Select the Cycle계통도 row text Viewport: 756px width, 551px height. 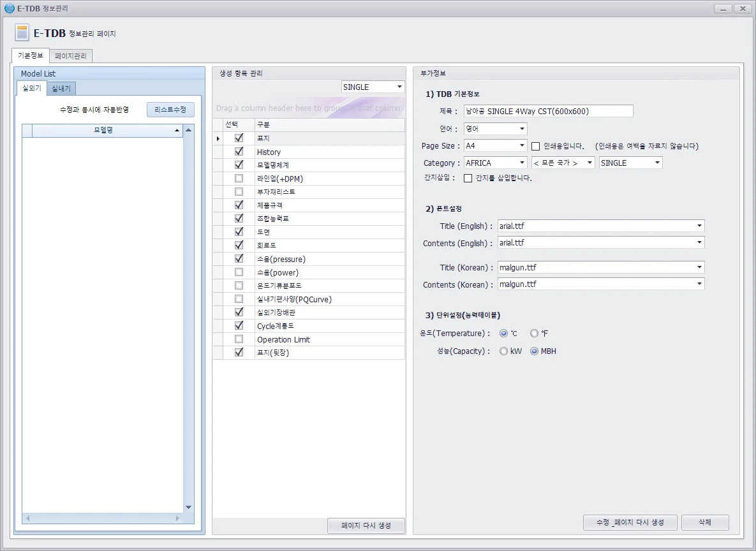276,326
